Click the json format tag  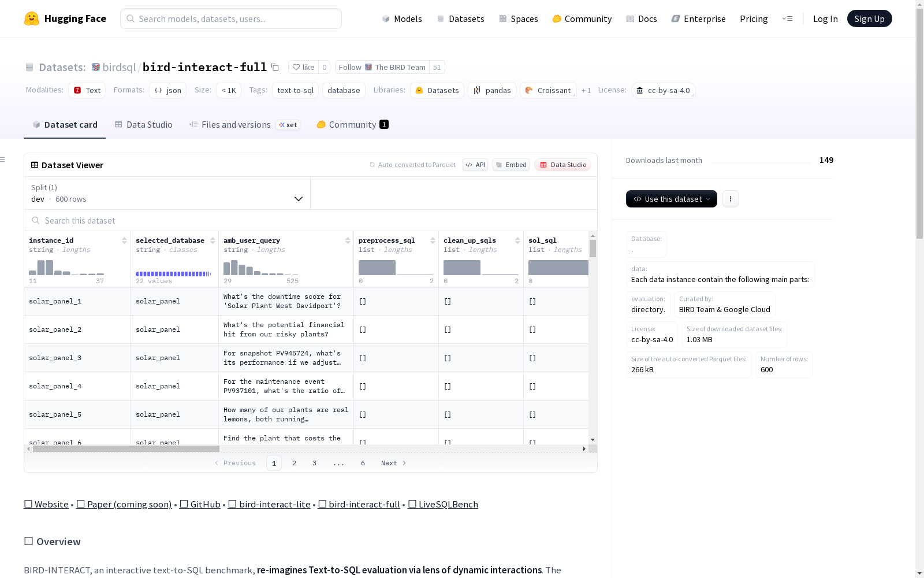[168, 90]
